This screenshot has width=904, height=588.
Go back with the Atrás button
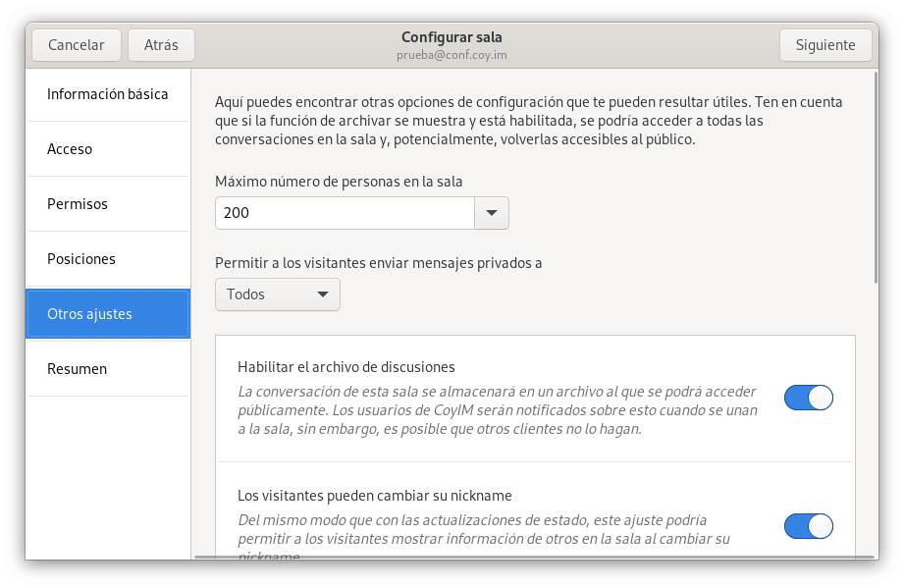click(161, 45)
